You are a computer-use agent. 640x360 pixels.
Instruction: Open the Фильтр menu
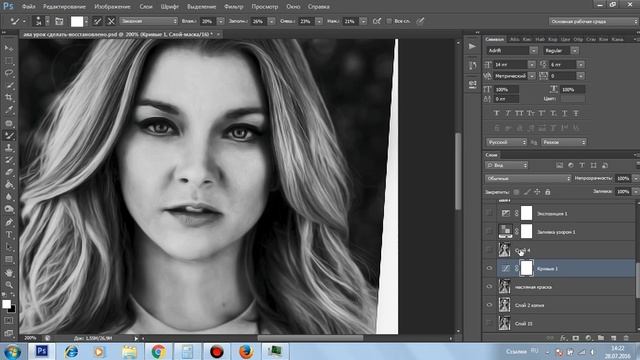coord(233,7)
